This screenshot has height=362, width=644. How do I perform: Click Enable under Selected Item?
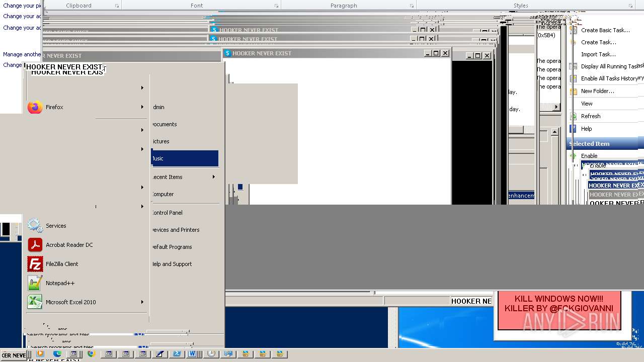589,156
